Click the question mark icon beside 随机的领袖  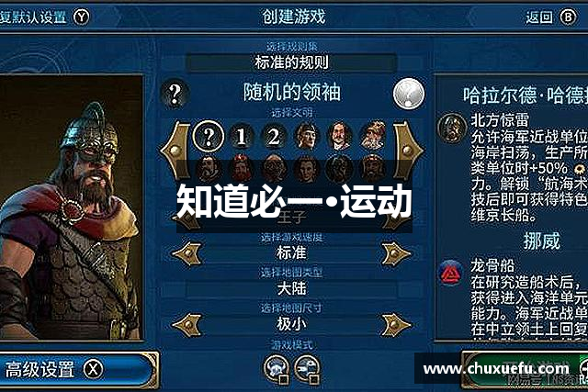point(175,94)
